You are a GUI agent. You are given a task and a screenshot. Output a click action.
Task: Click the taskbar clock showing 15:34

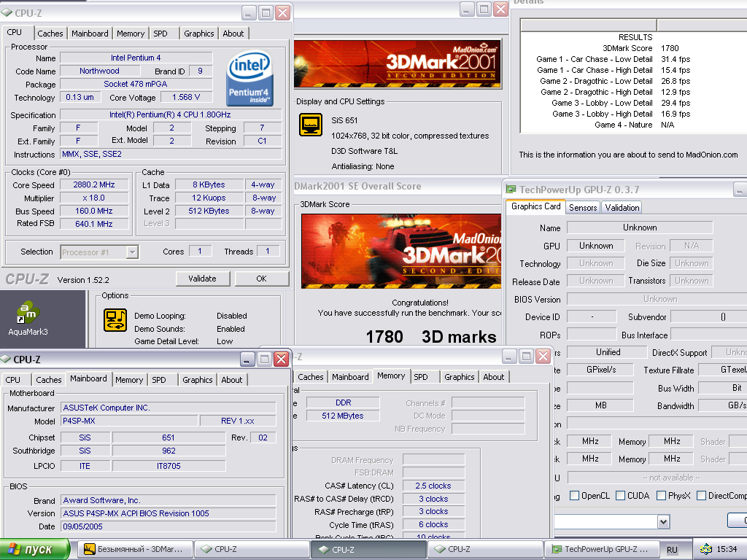pyautogui.click(x=727, y=549)
